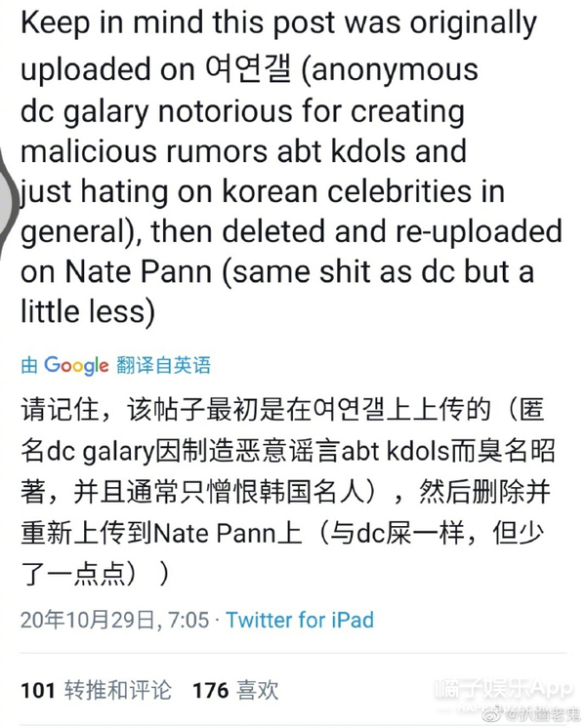Click the number 176 like count
The image size is (586, 728).
[211, 691]
